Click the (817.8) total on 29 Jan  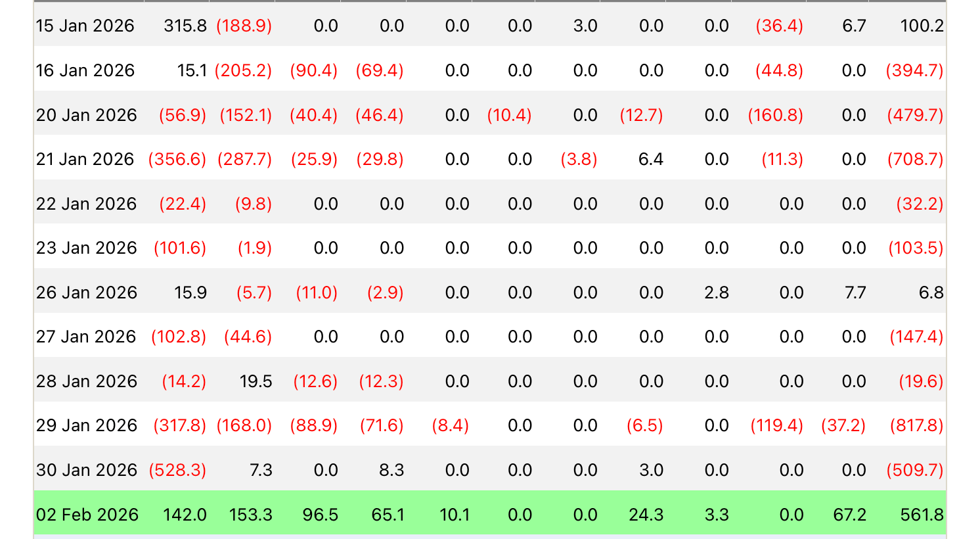click(x=916, y=425)
